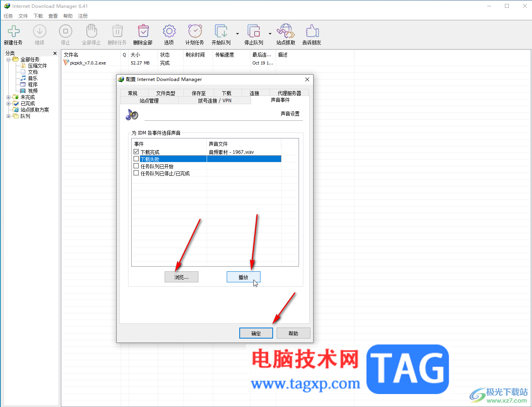The height and width of the screenshot is (407, 532).
Task: Open dropdown arrow next to 停止队列
Action: (270, 33)
